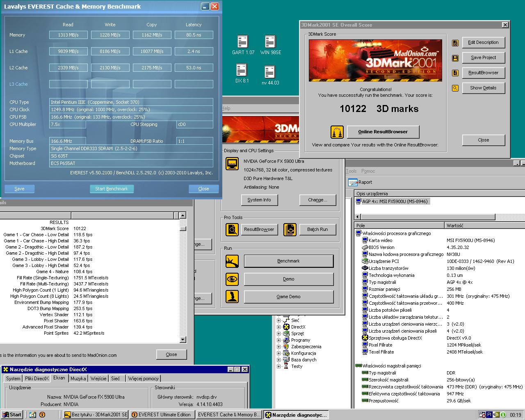Click PL keyboard language tray indicator
Image resolution: width=525 pixels, height=420 pixels.
pyautogui.click(x=489, y=415)
